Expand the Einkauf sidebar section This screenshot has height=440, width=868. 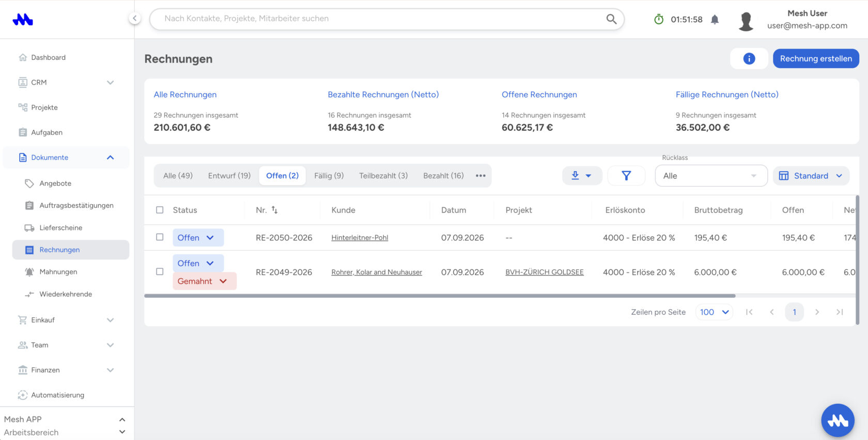click(x=110, y=320)
